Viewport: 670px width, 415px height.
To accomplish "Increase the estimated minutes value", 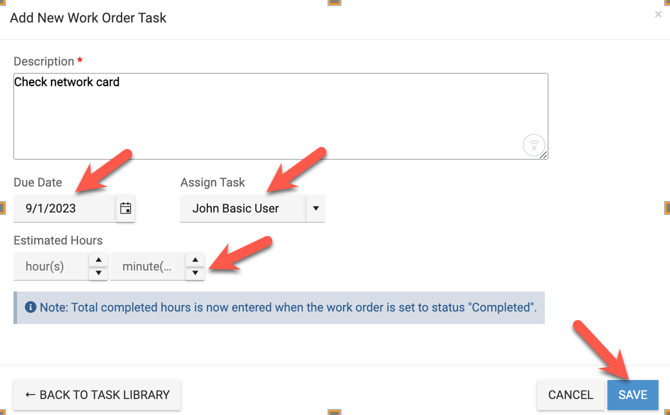I will pos(195,260).
